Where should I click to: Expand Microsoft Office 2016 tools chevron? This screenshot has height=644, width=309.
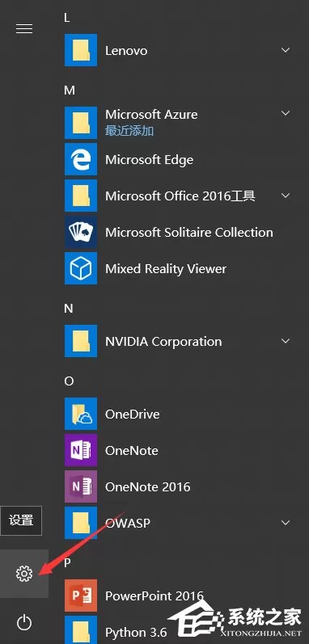point(286,196)
